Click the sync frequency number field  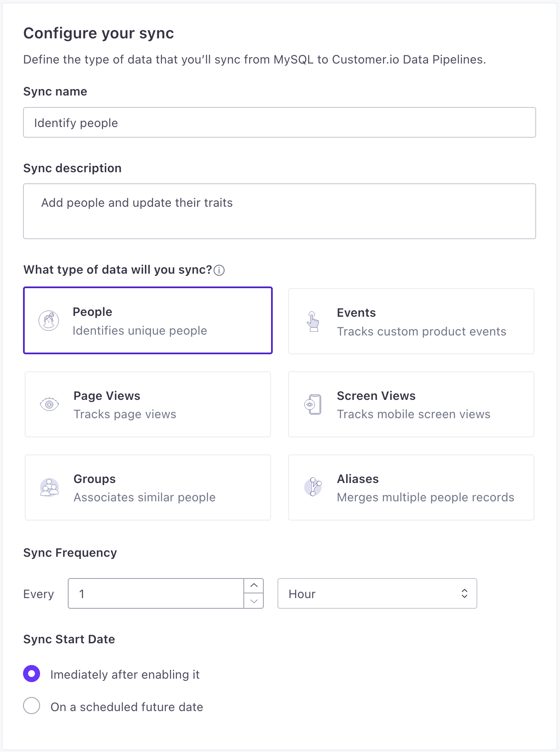pos(156,593)
